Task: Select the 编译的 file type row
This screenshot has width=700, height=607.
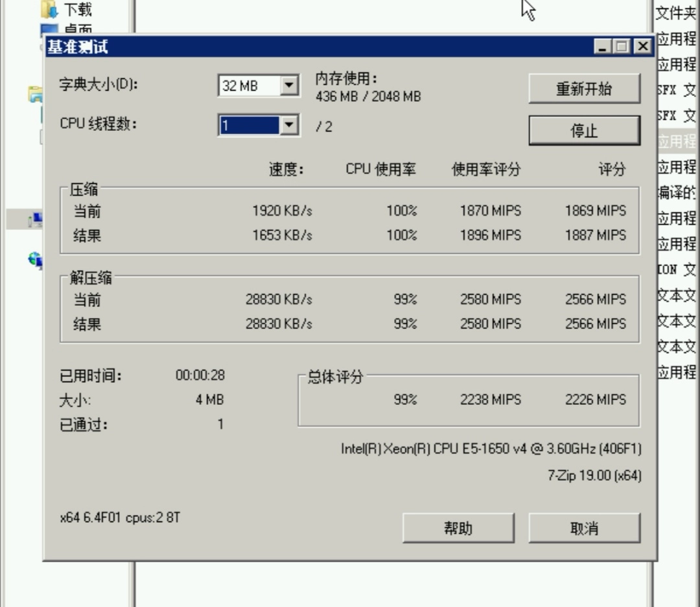Action: (x=676, y=192)
